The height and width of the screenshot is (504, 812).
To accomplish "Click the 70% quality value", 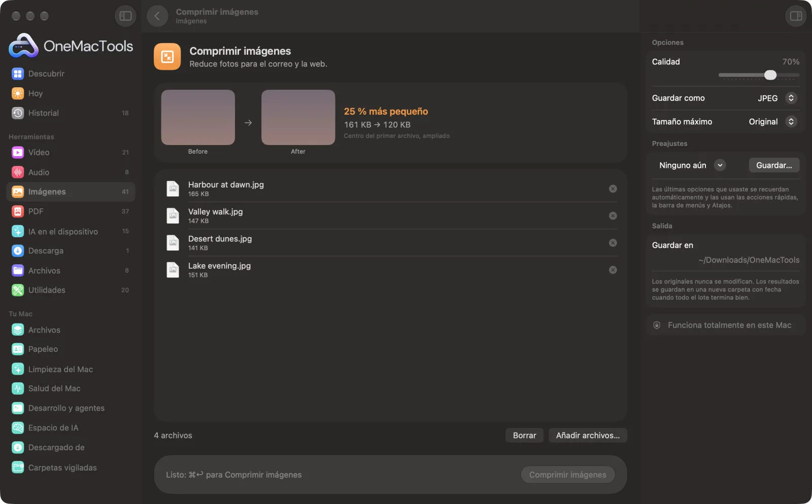I will pyautogui.click(x=791, y=62).
